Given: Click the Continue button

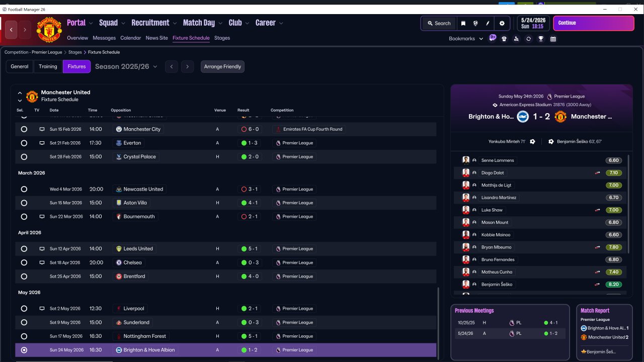Looking at the screenshot, I should click(x=594, y=23).
